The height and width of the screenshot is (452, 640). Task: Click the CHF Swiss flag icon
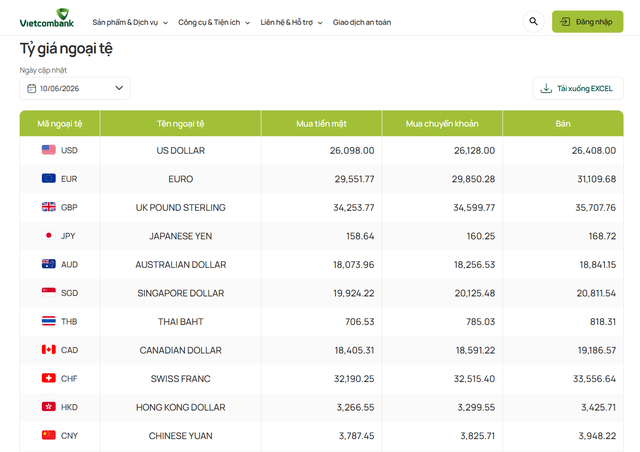49,378
